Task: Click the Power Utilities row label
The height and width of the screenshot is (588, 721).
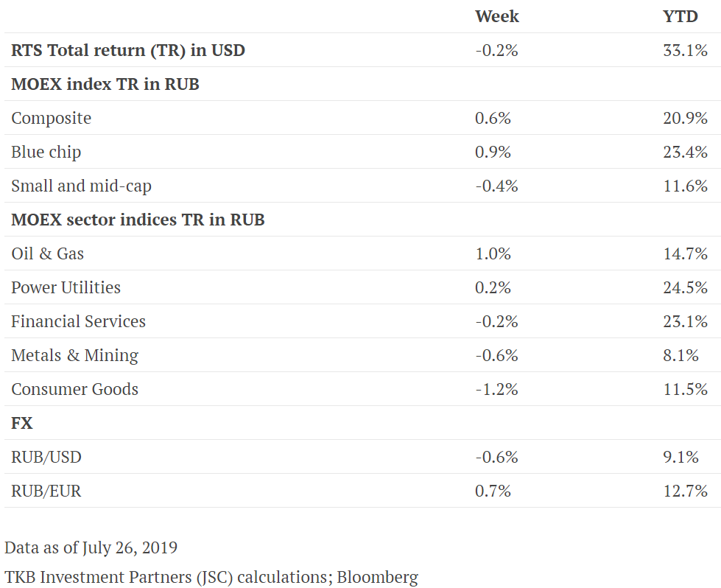Action: 66,287
